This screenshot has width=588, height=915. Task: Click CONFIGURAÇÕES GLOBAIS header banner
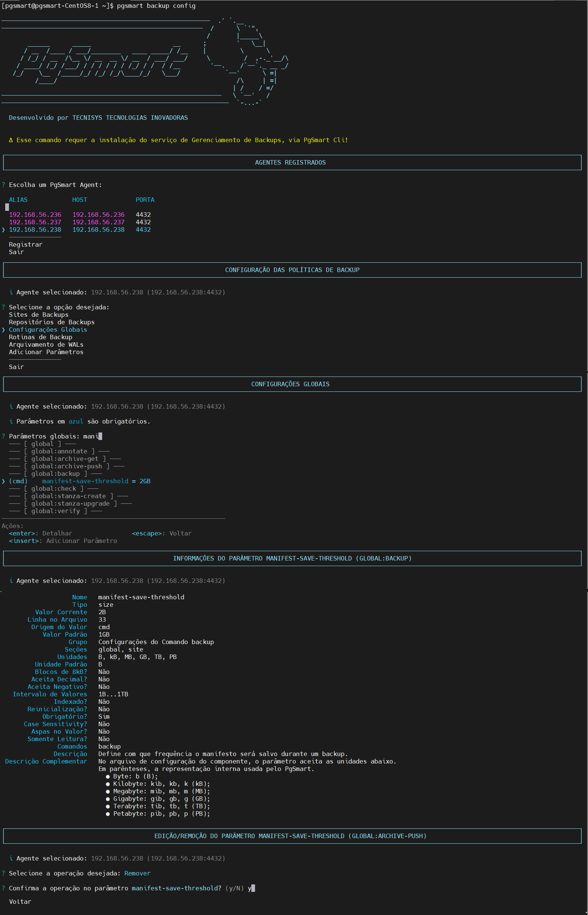(292, 384)
